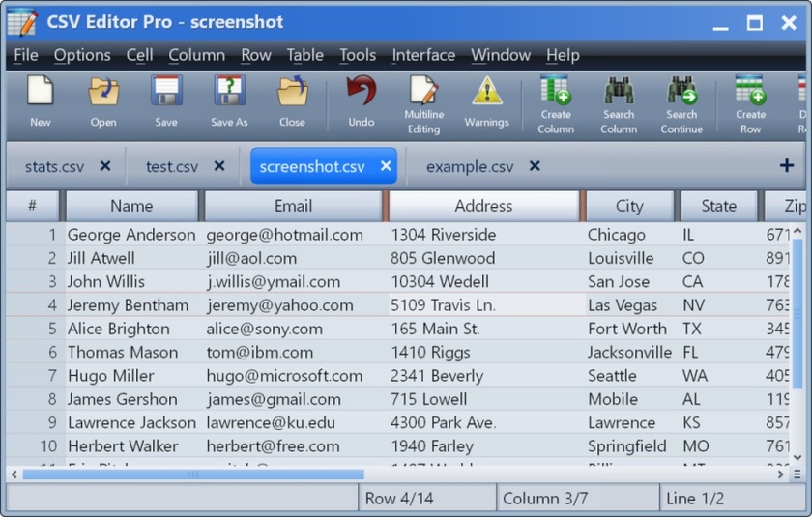Click the New file toolbar icon

tap(41, 91)
